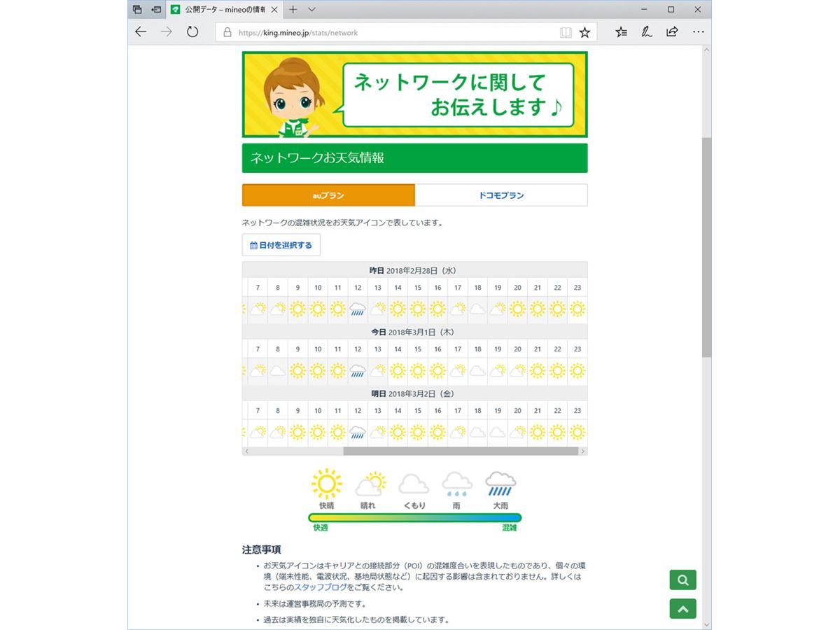
Task: Click the heavy rain icon at 12 today
Action: pos(358,371)
